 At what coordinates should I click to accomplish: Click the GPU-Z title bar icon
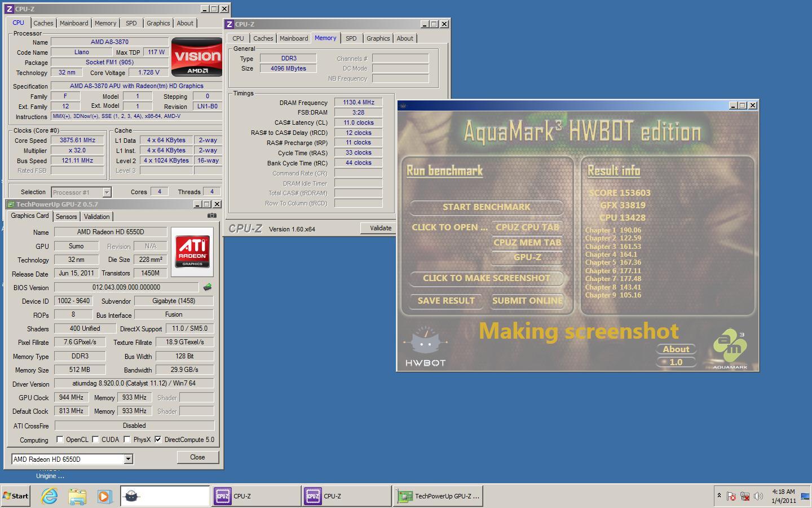(x=11, y=204)
